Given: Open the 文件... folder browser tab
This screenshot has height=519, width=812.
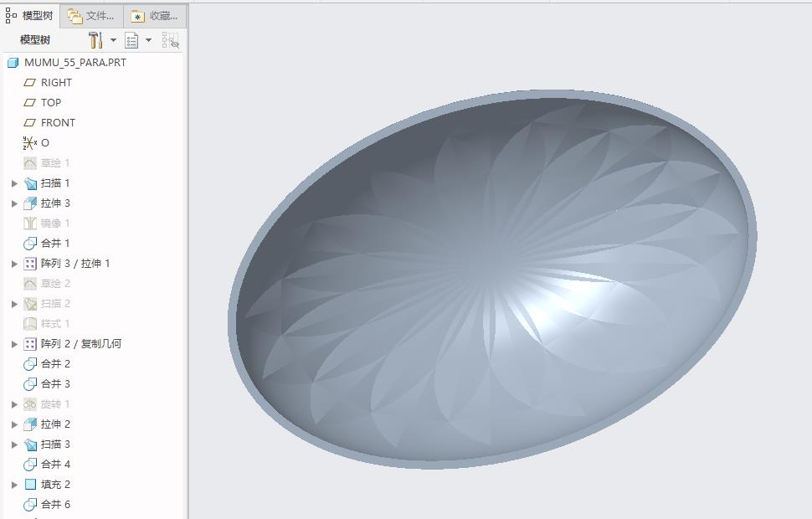Looking at the screenshot, I should tap(91, 16).
